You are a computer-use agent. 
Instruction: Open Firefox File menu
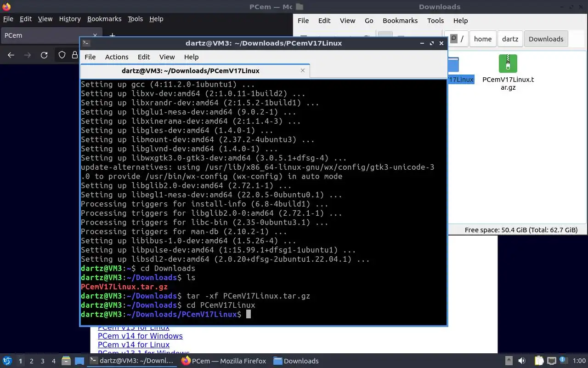8,19
